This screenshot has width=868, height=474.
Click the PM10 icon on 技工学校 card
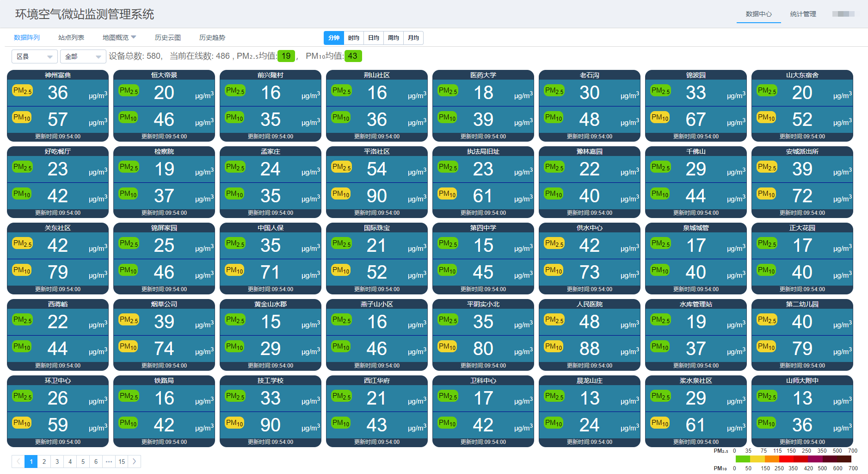tap(234, 423)
